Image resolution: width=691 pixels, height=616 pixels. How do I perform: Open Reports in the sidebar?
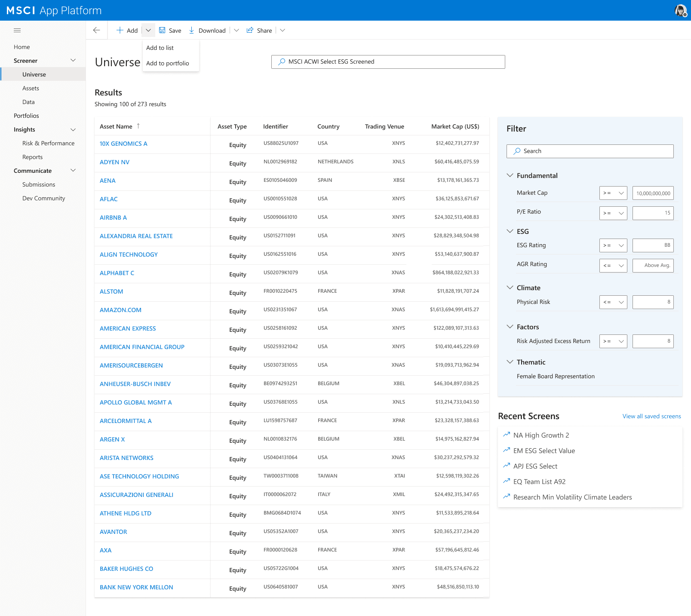point(32,157)
